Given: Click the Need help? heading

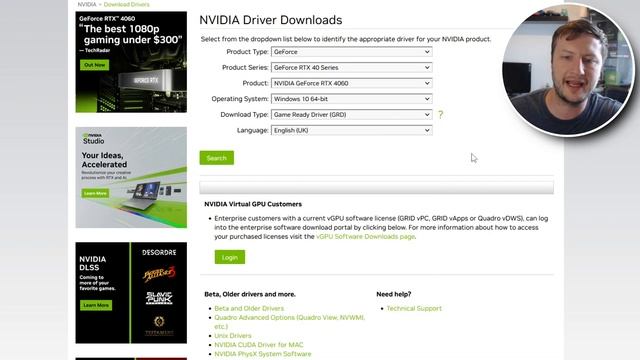Looking at the screenshot, I should [x=393, y=294].
